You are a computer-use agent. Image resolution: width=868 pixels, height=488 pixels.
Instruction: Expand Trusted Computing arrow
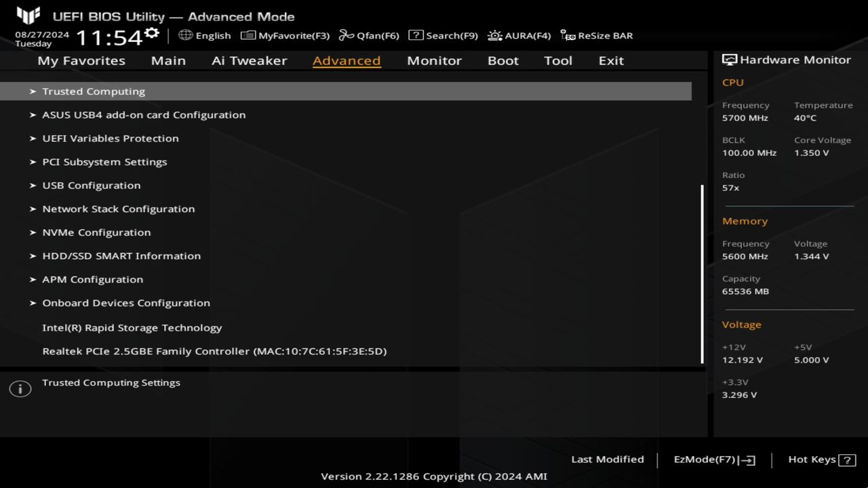(33, 91)
